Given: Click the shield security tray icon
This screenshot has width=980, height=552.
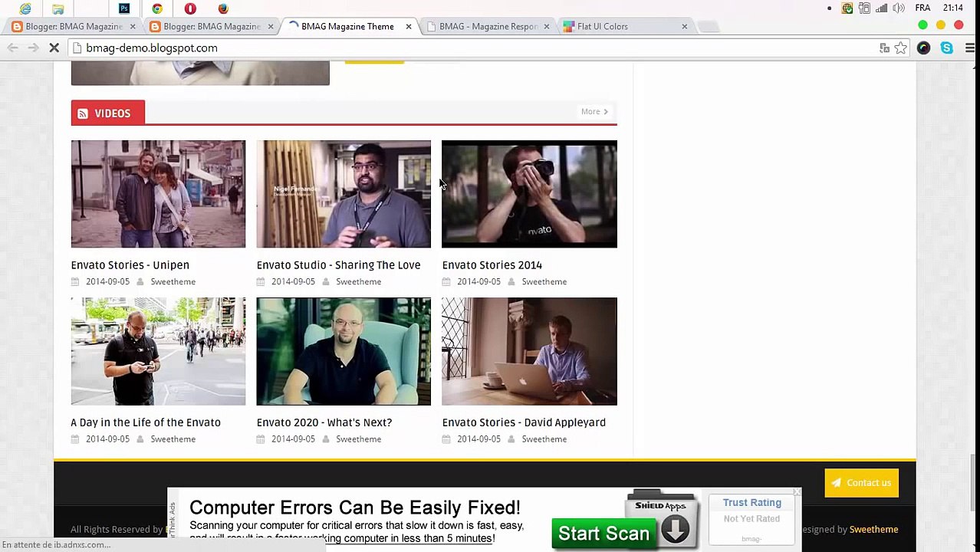Looking at the screenshot, I should pos(847,8).
